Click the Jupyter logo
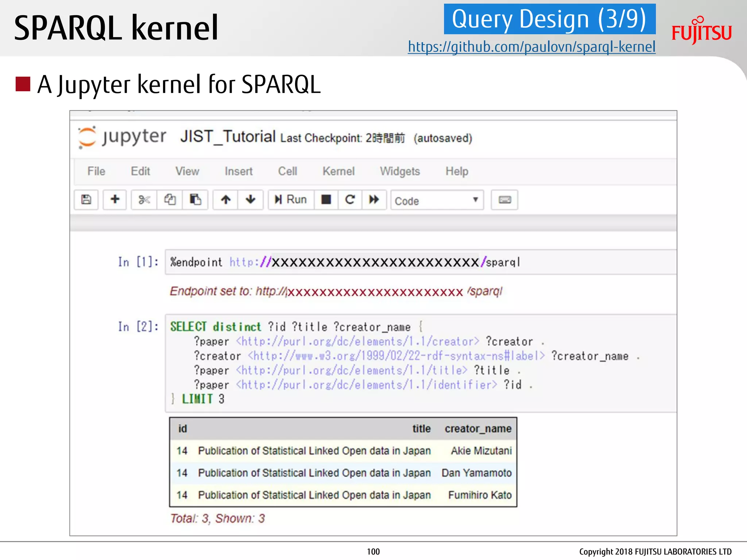This screenshot has width=747, height=560. coord(122,137)
